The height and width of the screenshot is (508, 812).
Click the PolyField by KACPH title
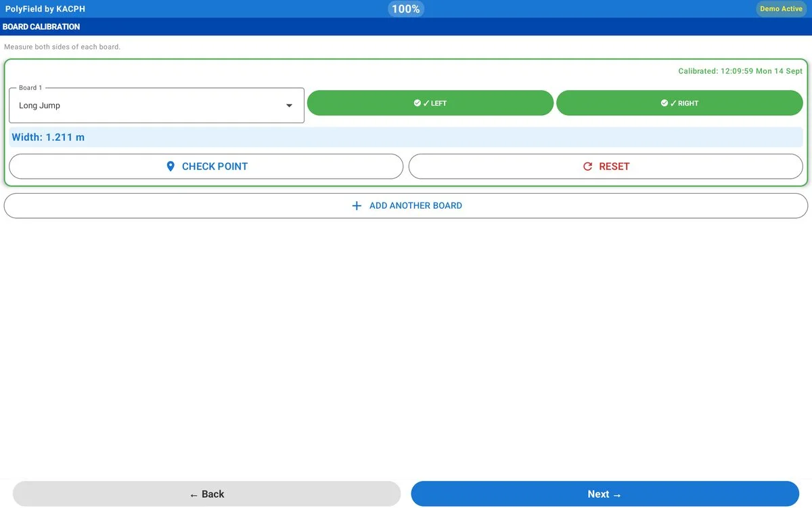click(x=45, y=9)
